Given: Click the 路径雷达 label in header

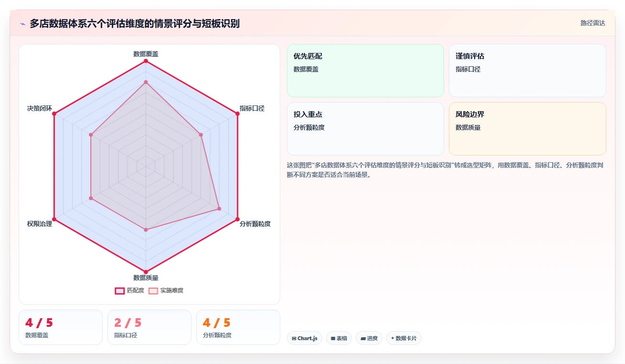Looking at the screenshot, I should pyautogui.click(x=593, y=23).
